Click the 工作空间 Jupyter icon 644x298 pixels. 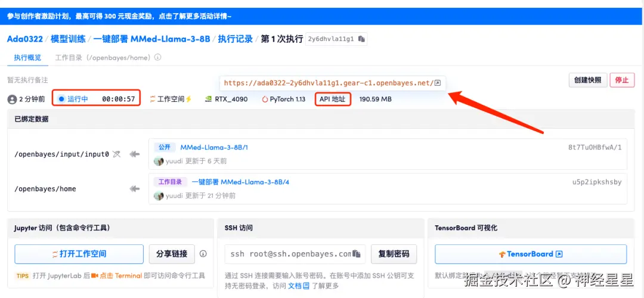pyautogui.click(x=153, y=99)
